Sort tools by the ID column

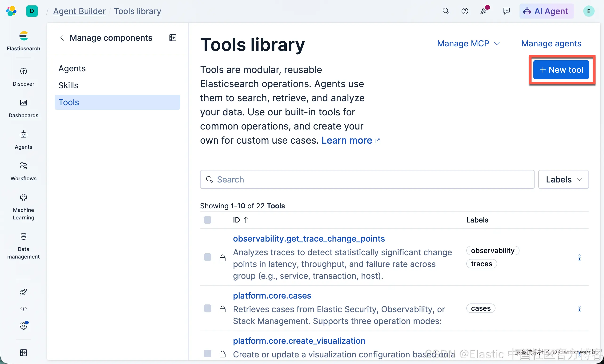click(x=241, y=220)
